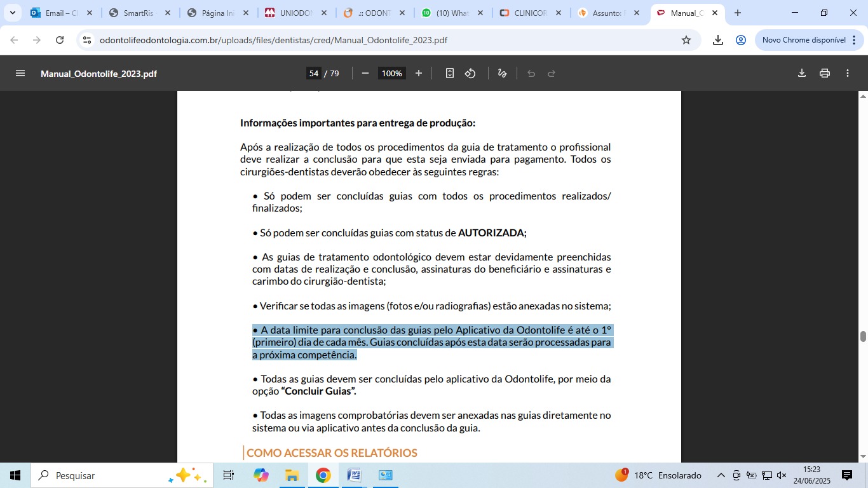Open the PDF sidebar menu icon
Image resolution: width=868 pixels, height=488 pixels.
coord(20,73)
